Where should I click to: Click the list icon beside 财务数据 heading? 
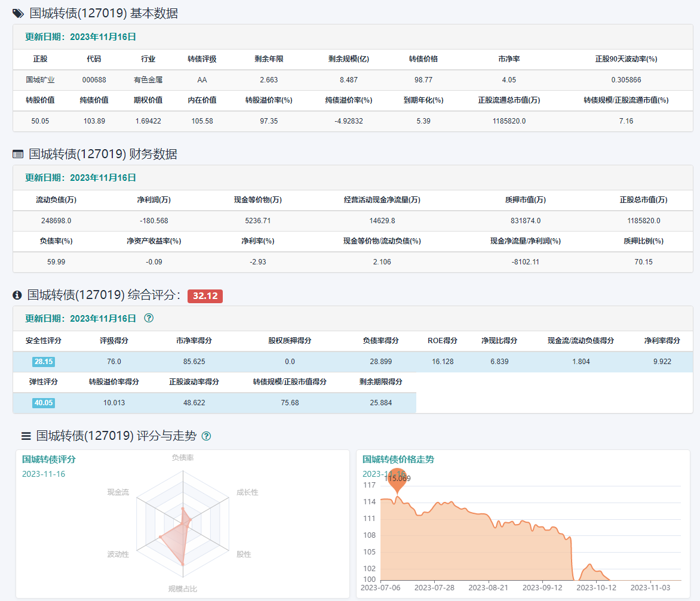[x=18, y=155]
